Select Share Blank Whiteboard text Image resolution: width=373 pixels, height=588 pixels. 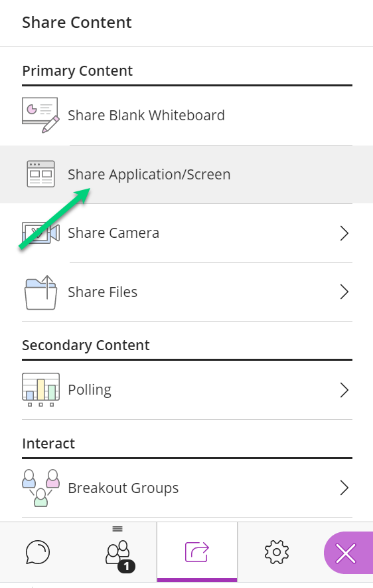(x=146, y=115)
